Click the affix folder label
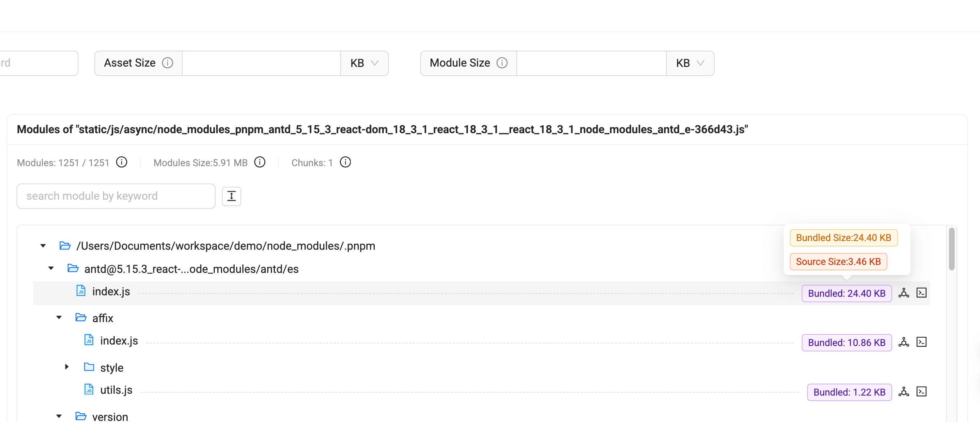 coord(103,318)
